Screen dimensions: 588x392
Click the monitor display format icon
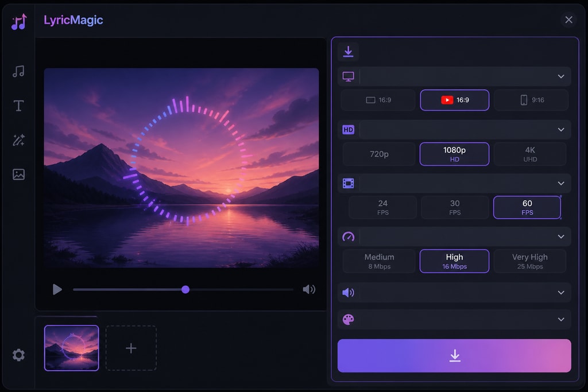pos(348,76)
